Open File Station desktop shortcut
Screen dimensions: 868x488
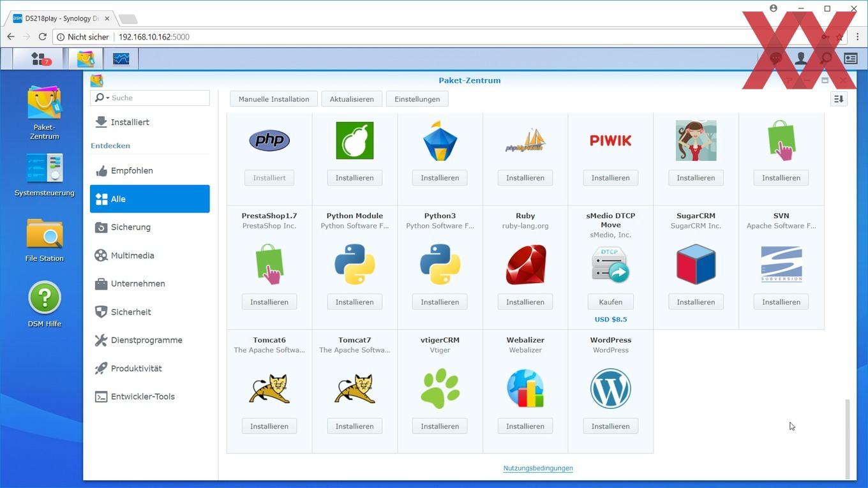point(44,240)
